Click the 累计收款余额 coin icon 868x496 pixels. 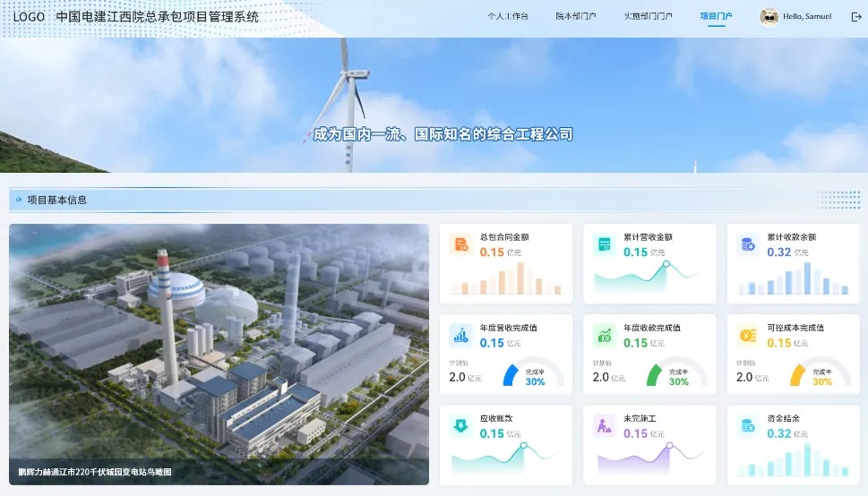748,244
